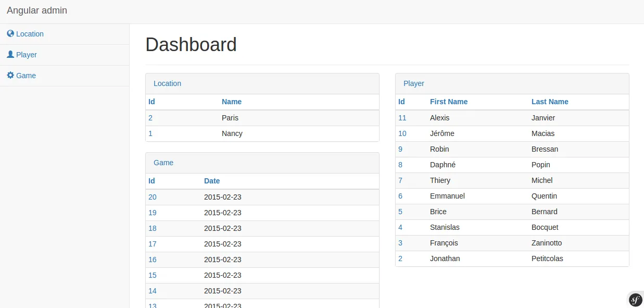This screenshot has width=644, height=308.
Task: Sort the Player table by Last Name
Action: coord(550,102)
